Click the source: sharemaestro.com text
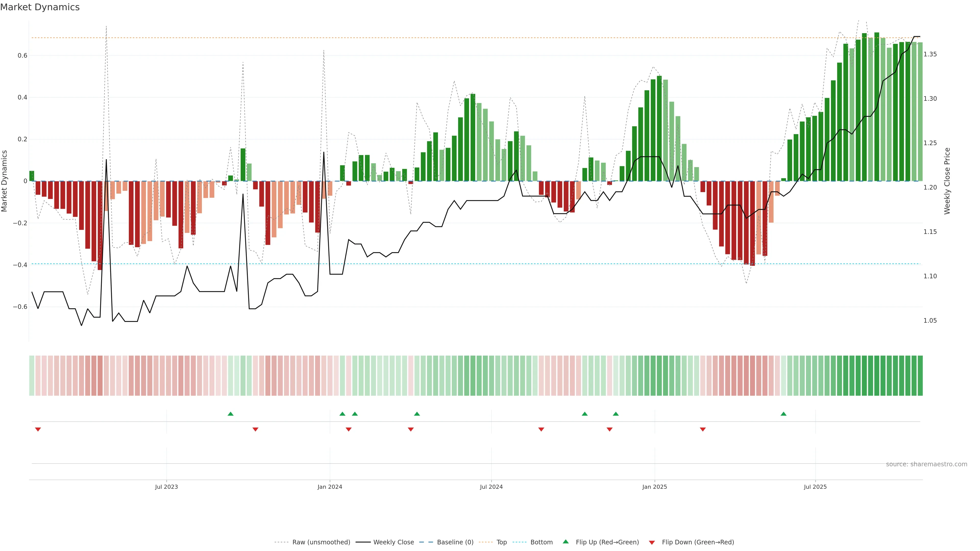Viewport: 980px width, 551px height. point(926,464)
